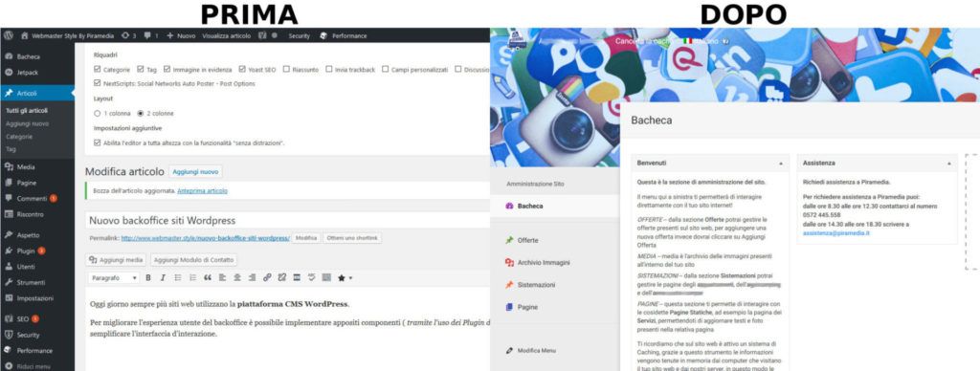Align text center in the editor
The height and width of the screenshot is (371, 980).
(237, 277)
